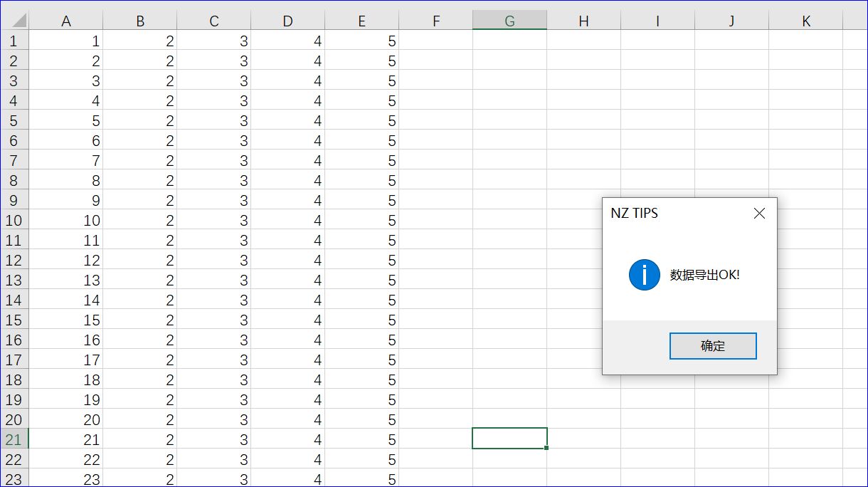The width and height of the screenshot is (868, 487).
Task: Click the selected cell G21
Action: pyautogui.click(x=509, y=439)
